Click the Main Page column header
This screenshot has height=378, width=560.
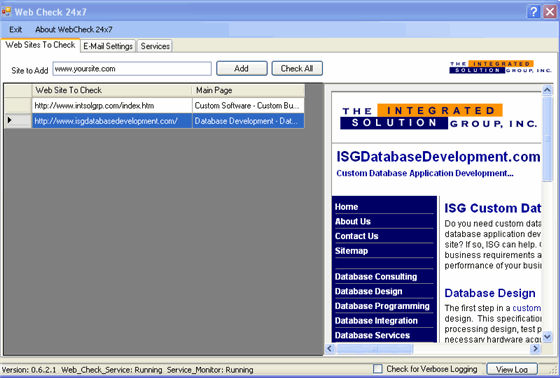click(248, 90)
